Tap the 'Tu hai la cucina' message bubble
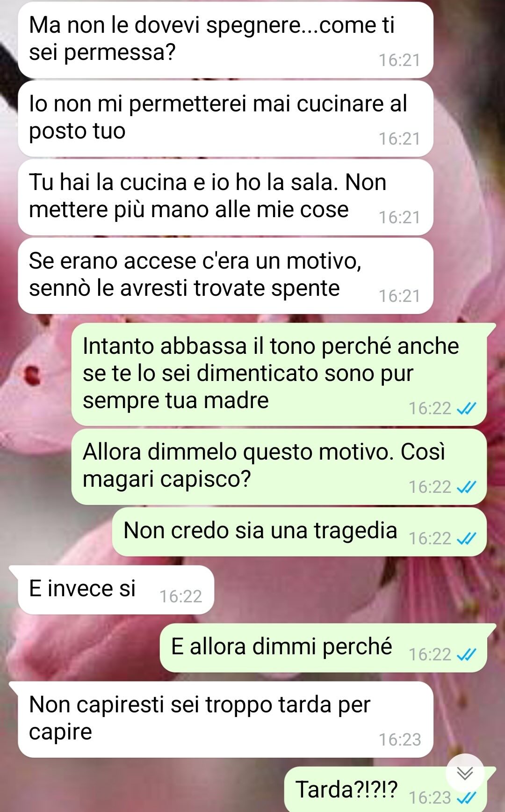Viewport: 505px width, 812px height. tap(225, 198)
